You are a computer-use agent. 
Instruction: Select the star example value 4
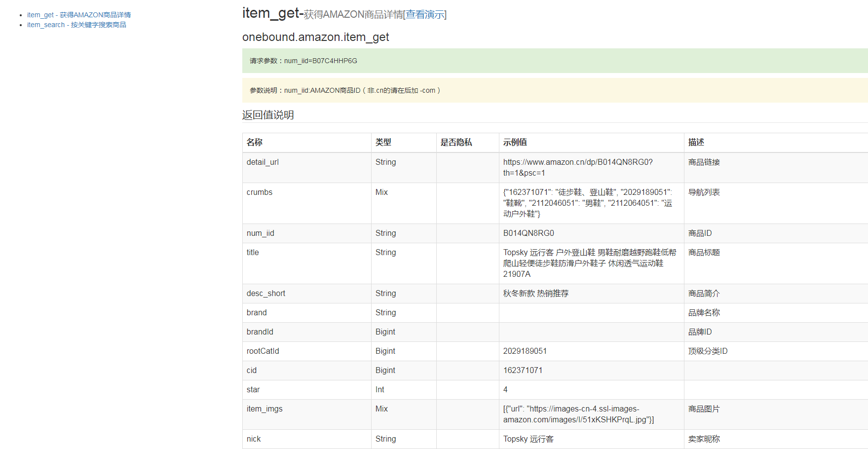point(505,389)
